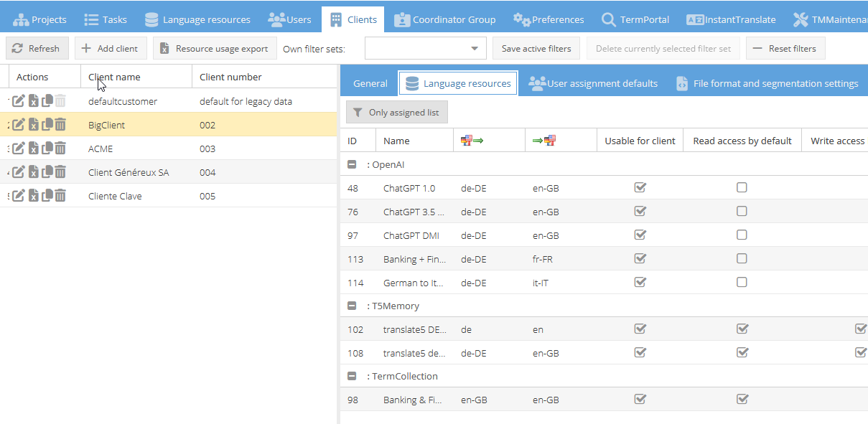Switch to the Tasks tab
Image resolution: width=868 pixels, height=424 pixels.
click(106, 19)
